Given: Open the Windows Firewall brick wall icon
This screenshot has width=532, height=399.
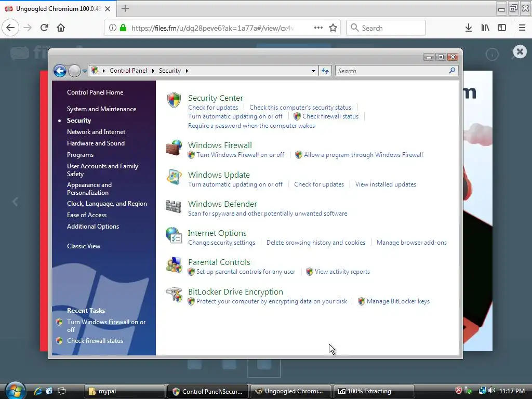Looking at the screenshot, I should (x=174, y=148).
